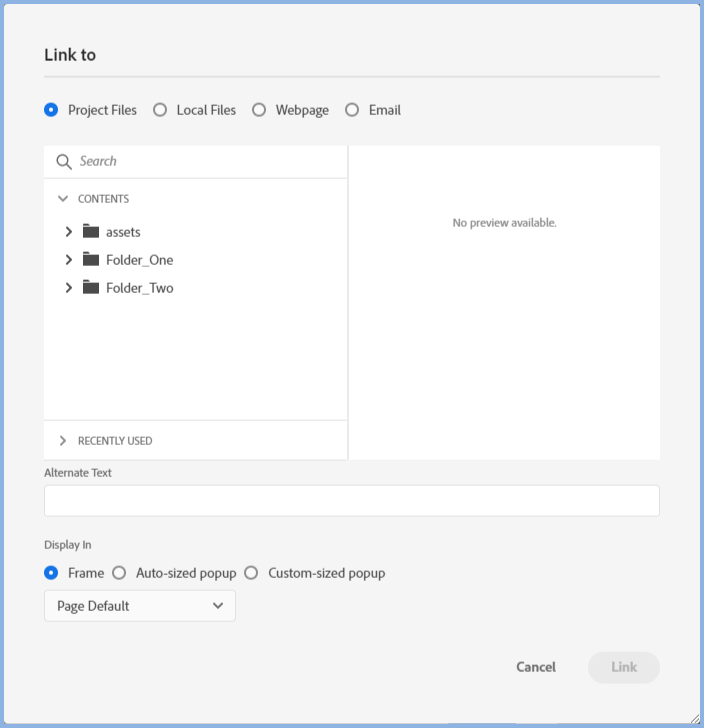Expand the Folder_Two tree arrow
This screenshot has width=704, height=728.
click(68, 287)
